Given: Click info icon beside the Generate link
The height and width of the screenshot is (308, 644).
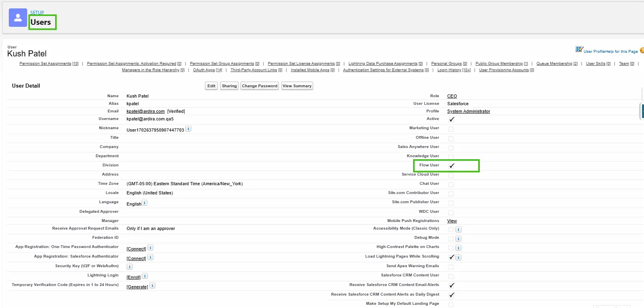Looking at the screenshot, I should [153, 286].
